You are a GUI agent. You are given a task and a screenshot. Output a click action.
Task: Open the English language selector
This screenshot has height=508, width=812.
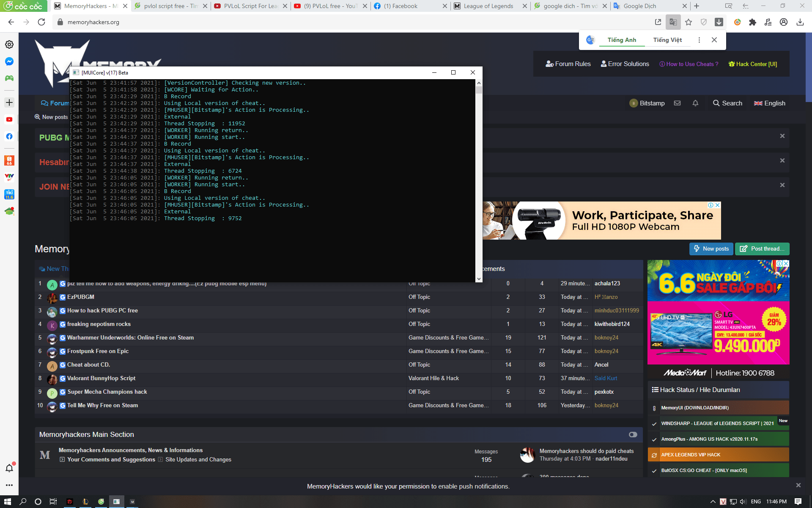(769, 103)
